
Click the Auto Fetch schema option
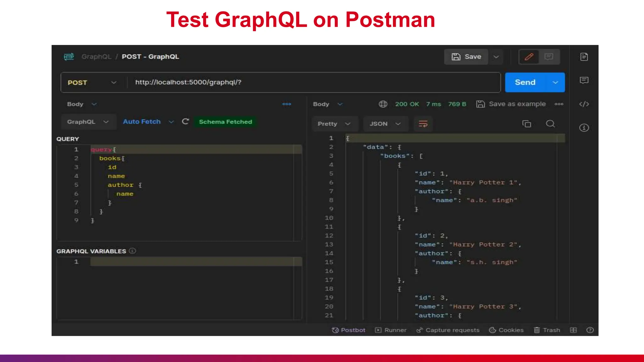pyautogui.click(x=142, y=122)
